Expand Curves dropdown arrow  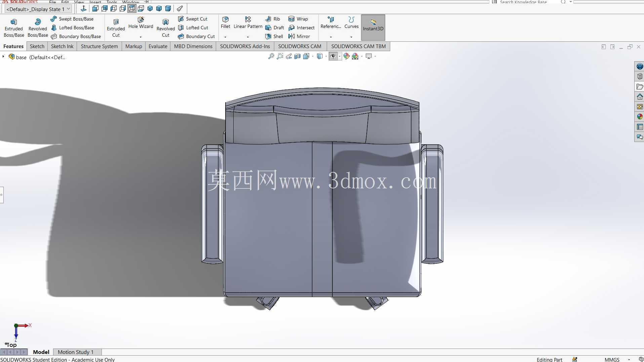click(x=352, y=37)
